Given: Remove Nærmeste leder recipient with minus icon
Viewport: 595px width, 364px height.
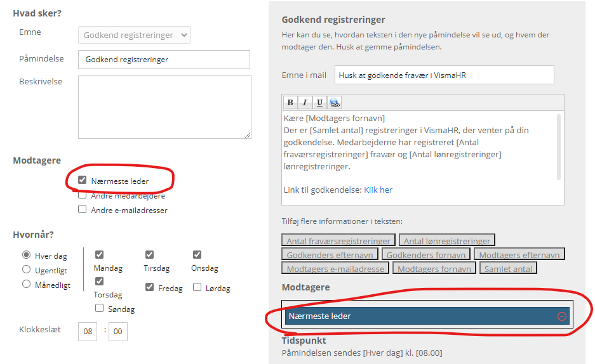Looking at the screenshot, I should (561, 316).
